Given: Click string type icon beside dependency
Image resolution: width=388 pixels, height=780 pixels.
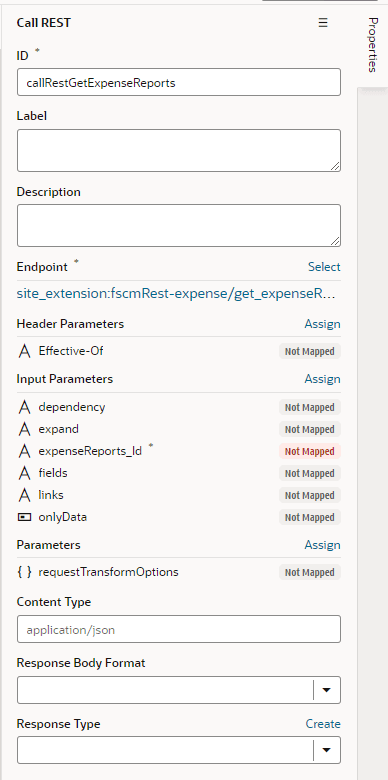Looking at the screenshot, I should pyautogui.click(x=24, y=407).
